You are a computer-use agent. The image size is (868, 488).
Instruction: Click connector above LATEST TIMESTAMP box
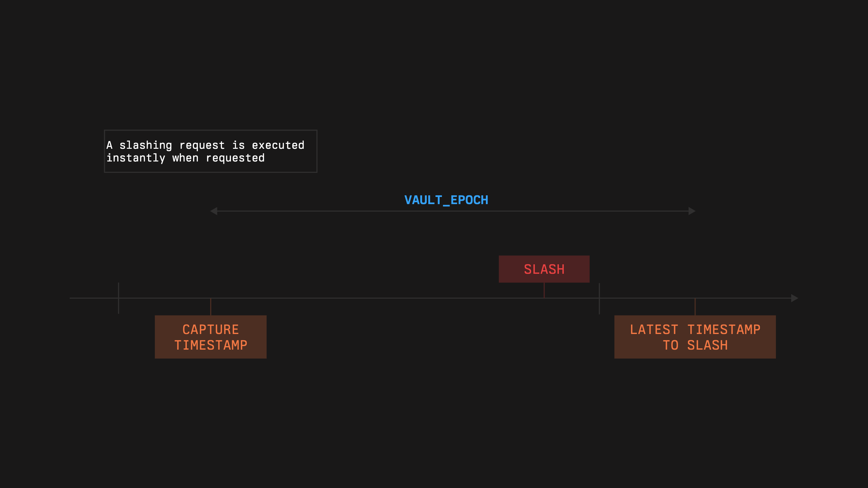(695, 307)
